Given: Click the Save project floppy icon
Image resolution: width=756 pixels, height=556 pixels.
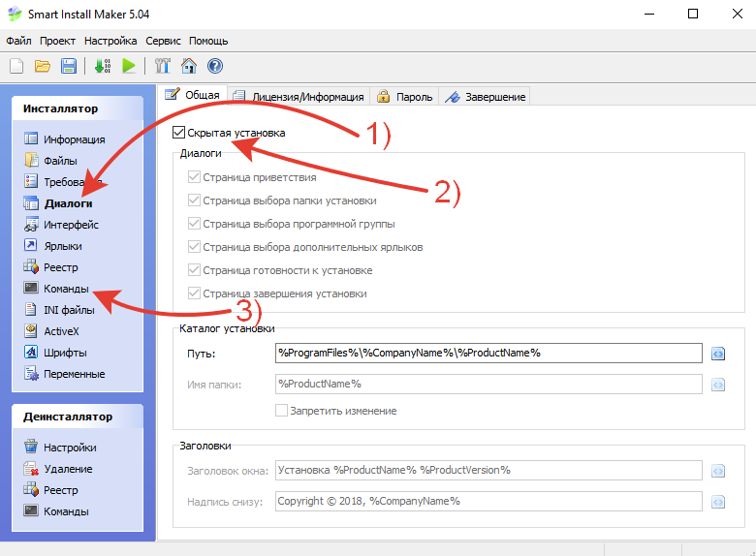Looking at the screenshot, I should coord(69,66).
